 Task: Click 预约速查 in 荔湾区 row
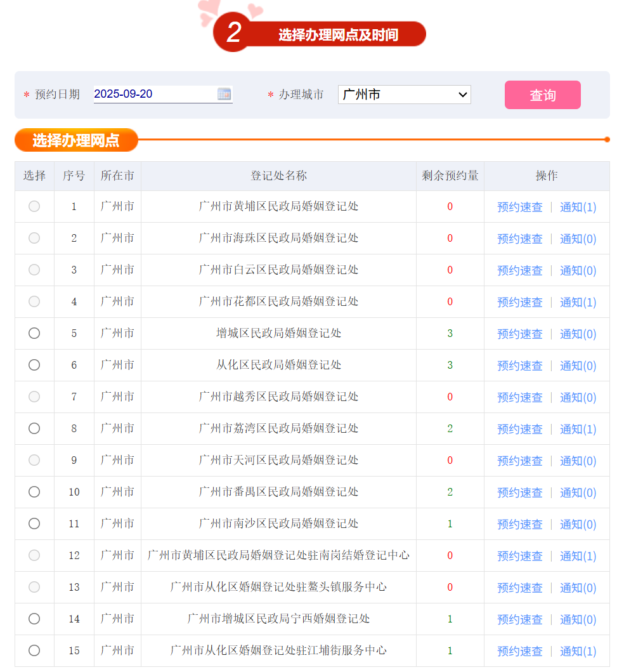[x=520, y=429]
